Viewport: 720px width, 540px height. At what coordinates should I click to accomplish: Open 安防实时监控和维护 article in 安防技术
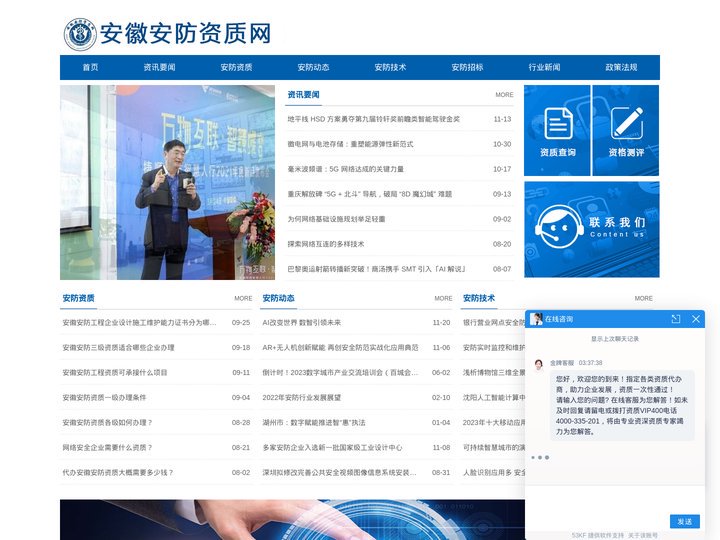coord(494,348)
